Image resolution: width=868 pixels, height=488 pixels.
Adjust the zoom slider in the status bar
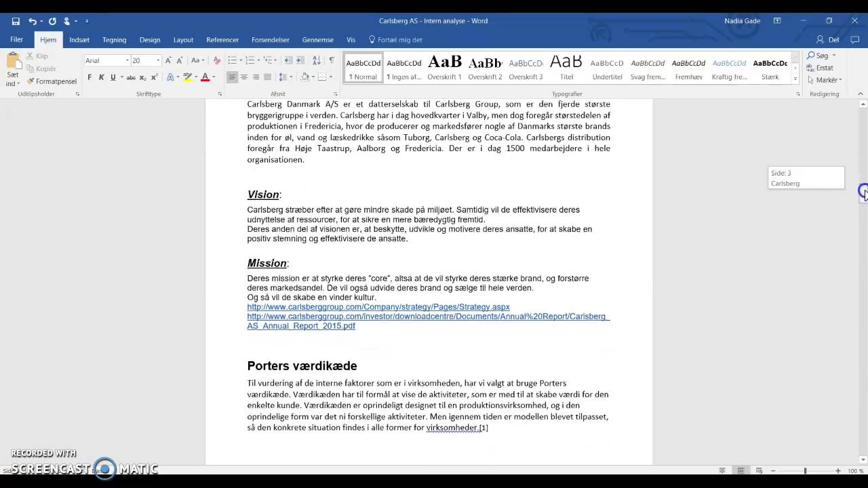pos(806,470)
